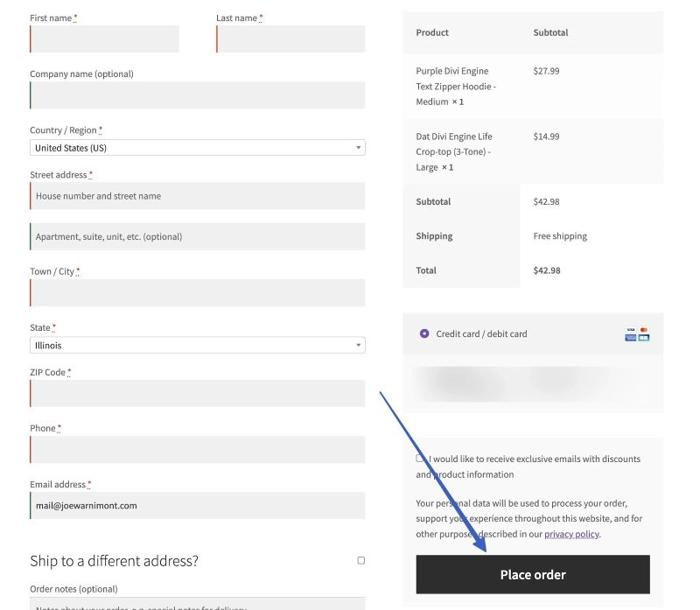The width and height of the screenshot is (700, 610).
Task: Click the Street address field
Action: click(x=197, y=196)
